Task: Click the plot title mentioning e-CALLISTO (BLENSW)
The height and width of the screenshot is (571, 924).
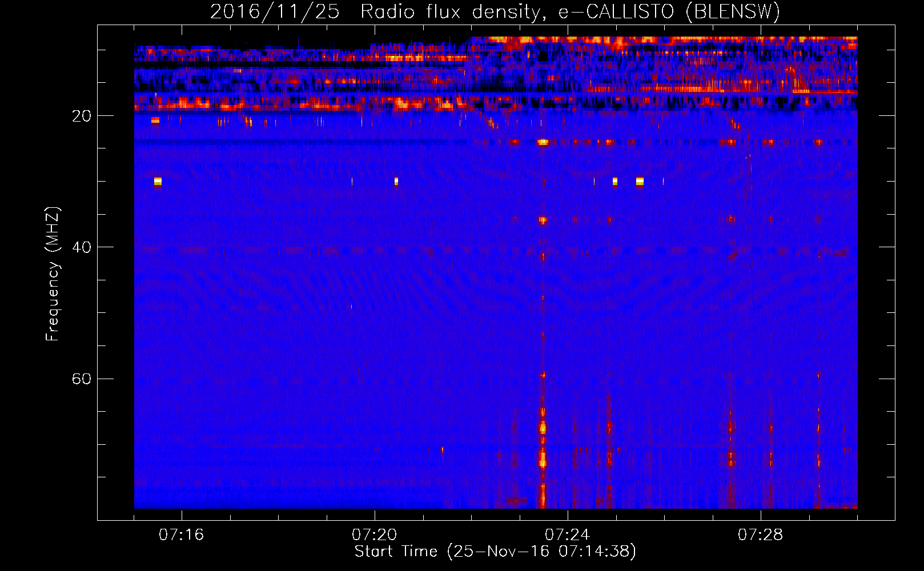Action: coord(495,11)
